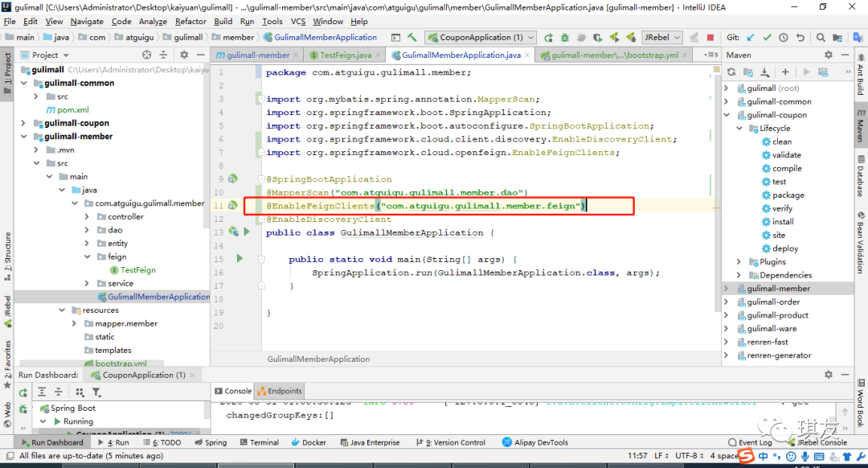
Task: Click Run Dashboard filter funnel icon
Action: click(x=96, y=392)
